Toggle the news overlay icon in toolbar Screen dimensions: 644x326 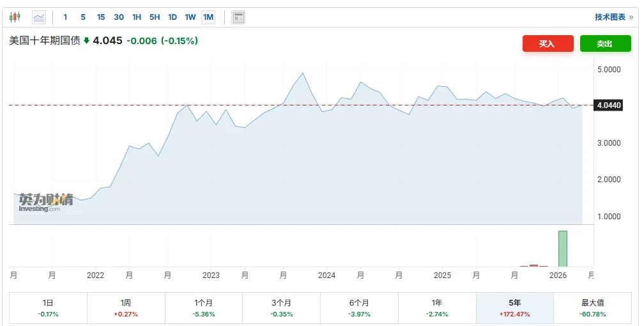(x=238, y=17)
